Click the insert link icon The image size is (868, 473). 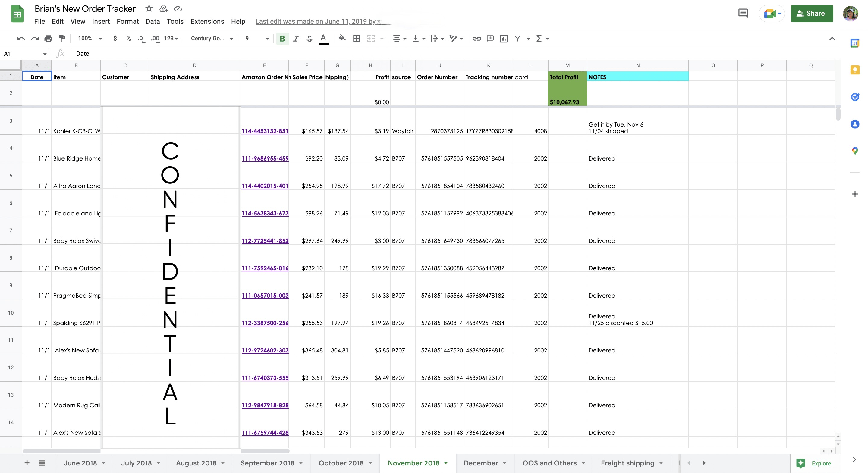pyautogui.click(x=476, y=38)
